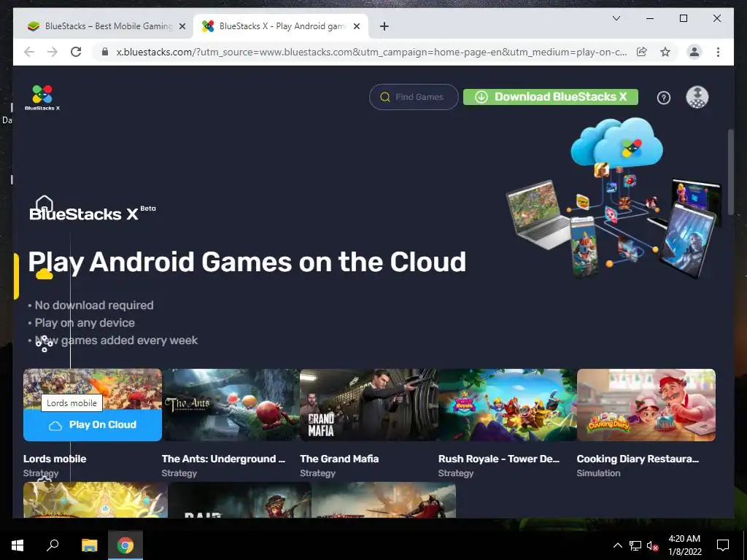
Task: Click Strategy genre under The Ants
Action: (x=179, y=473)
